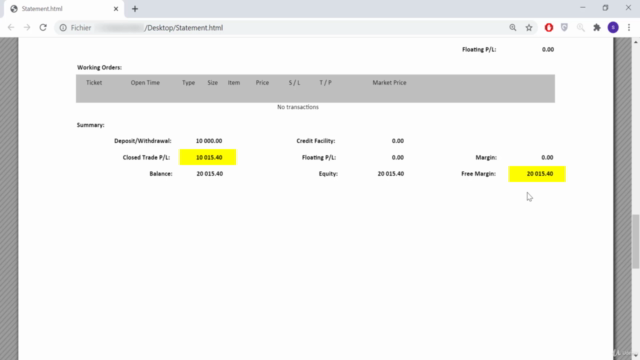Open the shield extension icon
The height and width of the screenshot is (360, 640).
(564, 28)
